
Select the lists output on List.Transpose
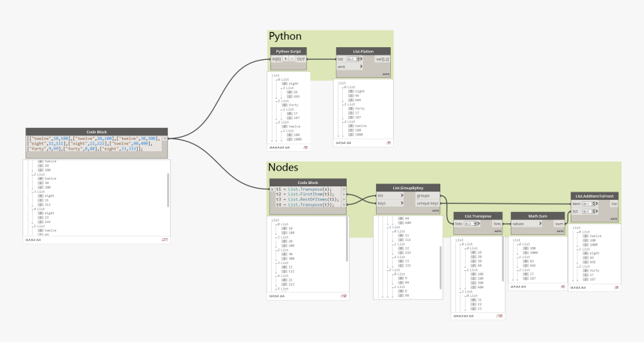pyautogui.click(x=497, y=224)
